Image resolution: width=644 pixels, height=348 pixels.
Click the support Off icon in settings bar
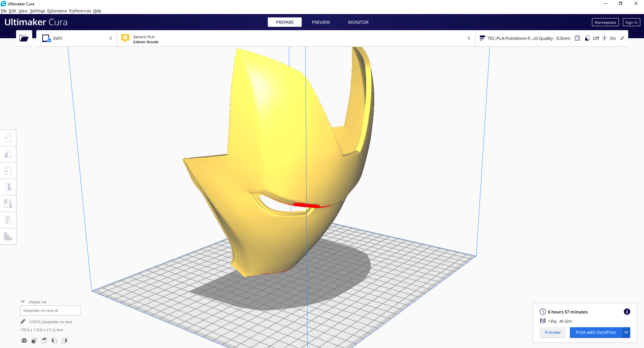[588, 38]
